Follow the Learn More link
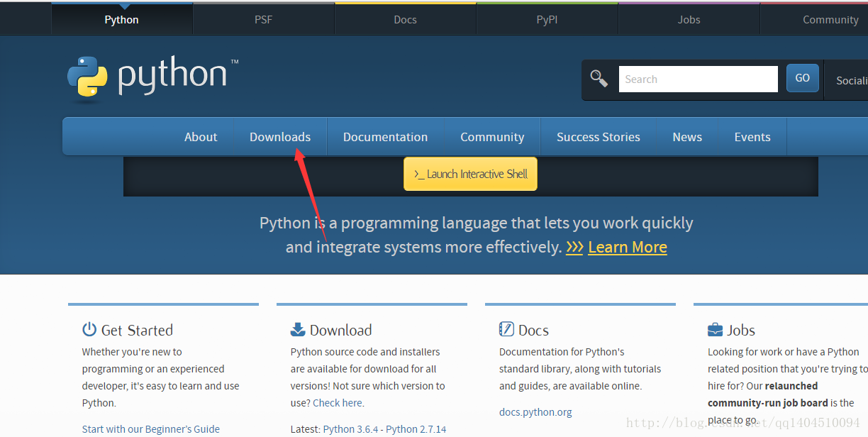Viewport: 868px width, 437px height. coord(628,247)
